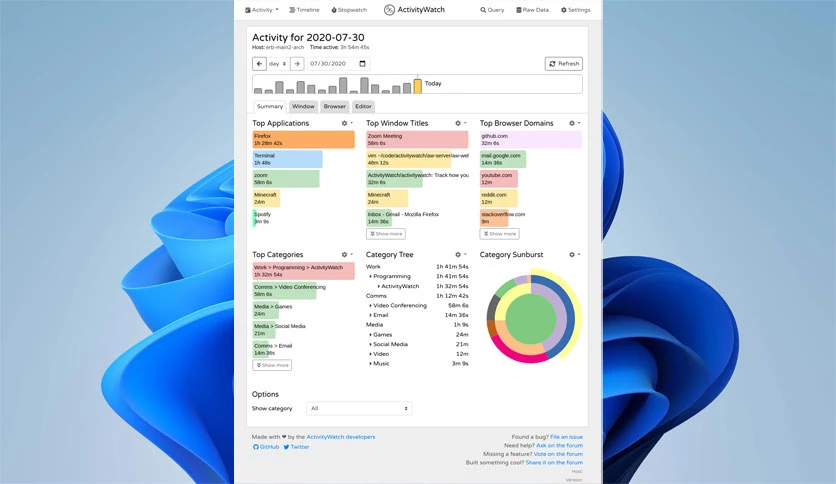Open the Settings page
This screenshot has height=484, width=836.
575,10
